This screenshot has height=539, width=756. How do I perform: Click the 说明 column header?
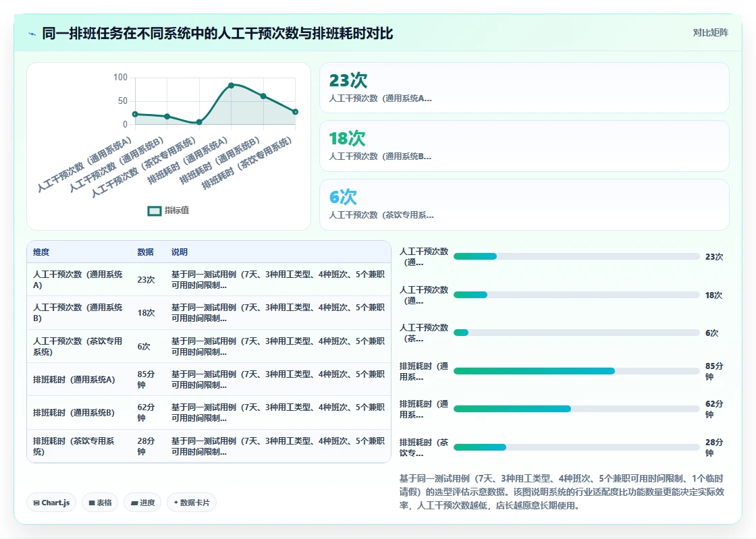pos(180,252)
